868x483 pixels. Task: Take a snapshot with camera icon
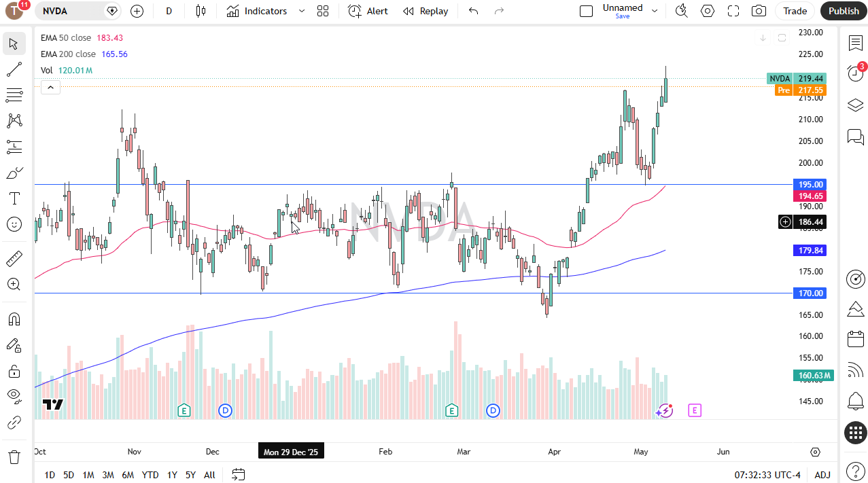(759, 11)
